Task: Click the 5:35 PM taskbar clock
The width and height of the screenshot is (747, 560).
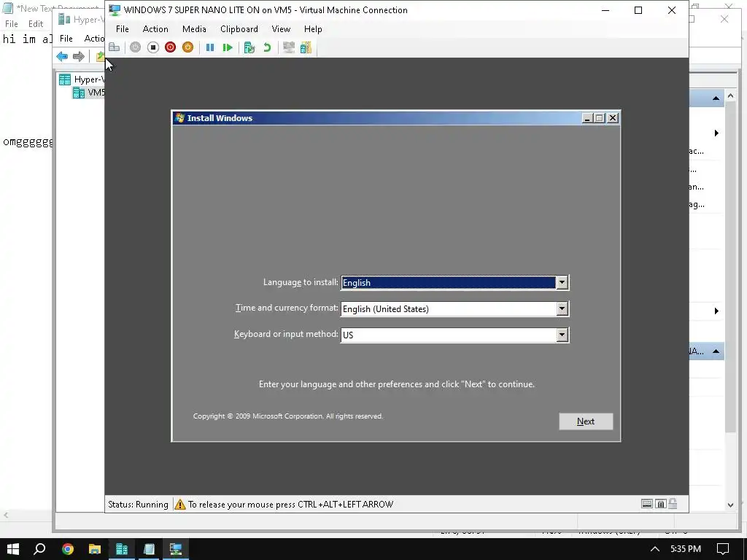Action: point(686,549)
